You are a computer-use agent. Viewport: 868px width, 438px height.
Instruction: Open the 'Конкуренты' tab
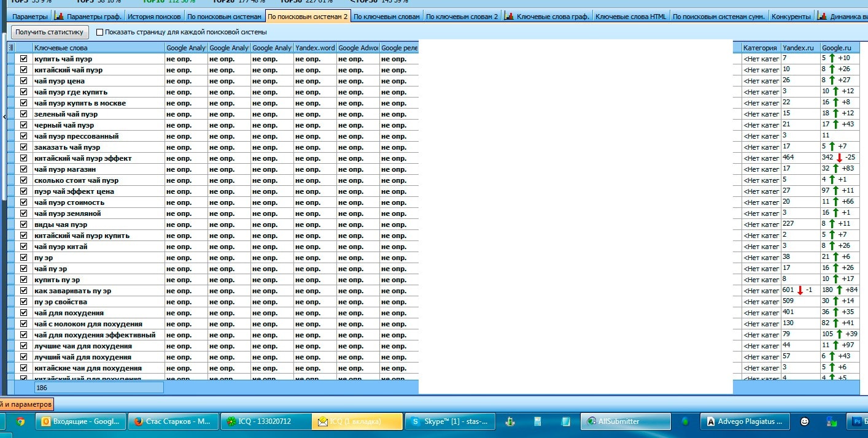pos(791,17)
